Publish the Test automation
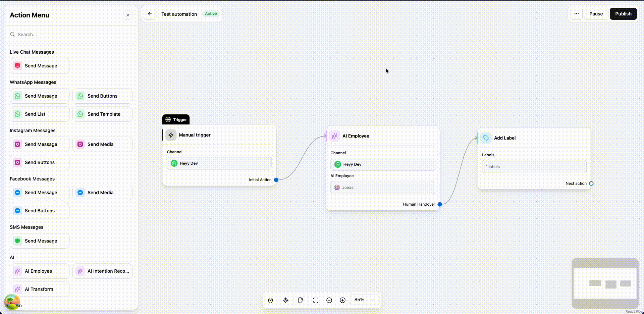Screen dimensions: 644x314 (x=623, y=14)
